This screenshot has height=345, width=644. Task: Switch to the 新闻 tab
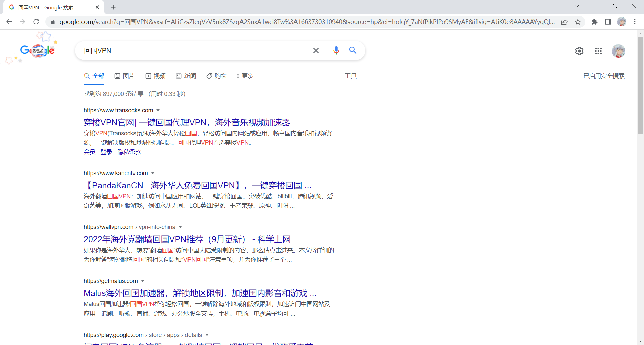click(x=186, y=76)
